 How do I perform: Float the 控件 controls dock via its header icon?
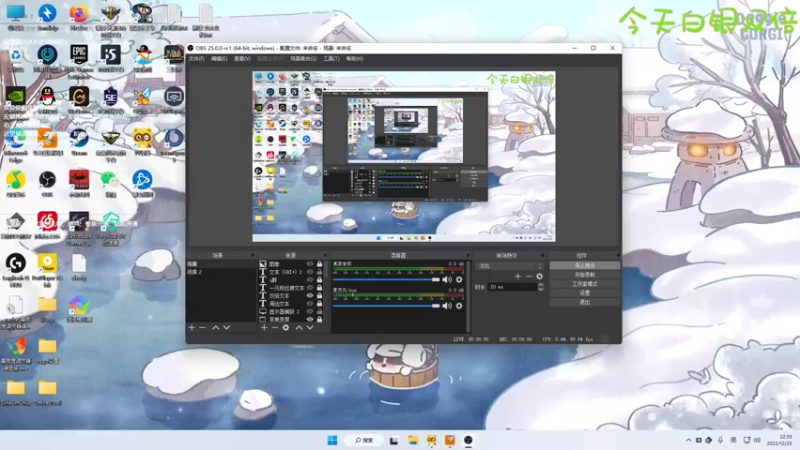click(x=617, y=255)
